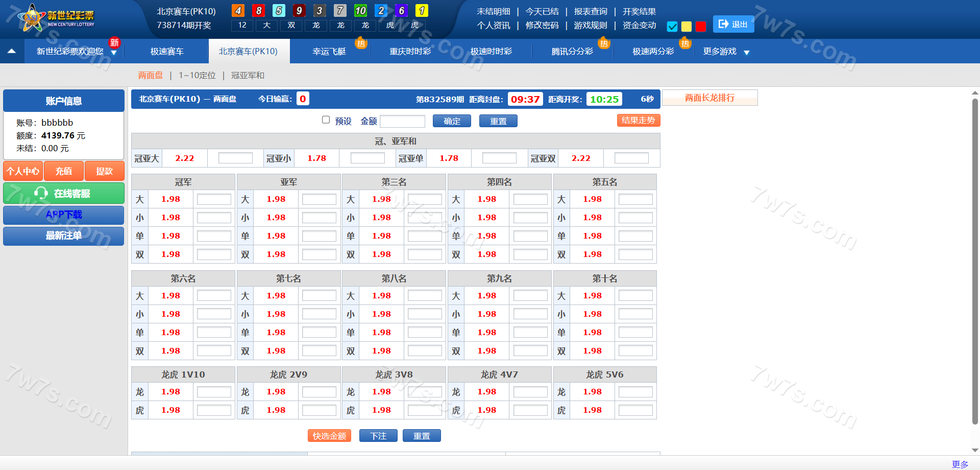Select the red theme color swatch

point(701,27)
